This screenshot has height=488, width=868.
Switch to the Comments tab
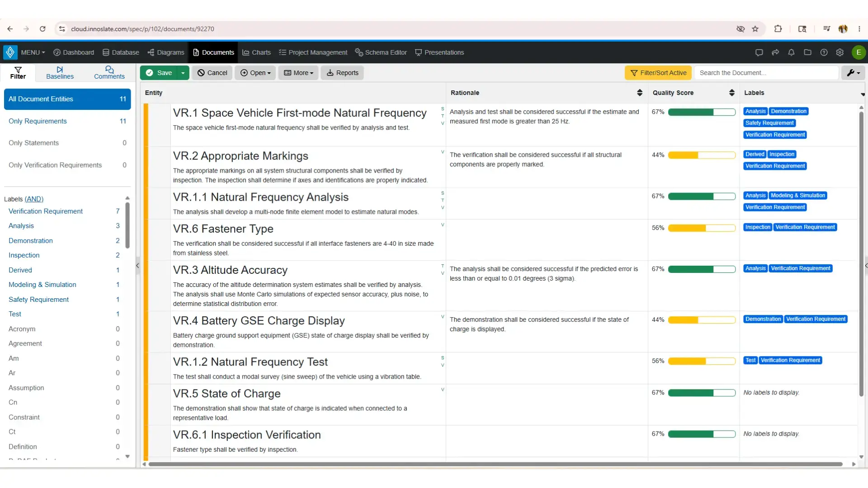[109, 73]
